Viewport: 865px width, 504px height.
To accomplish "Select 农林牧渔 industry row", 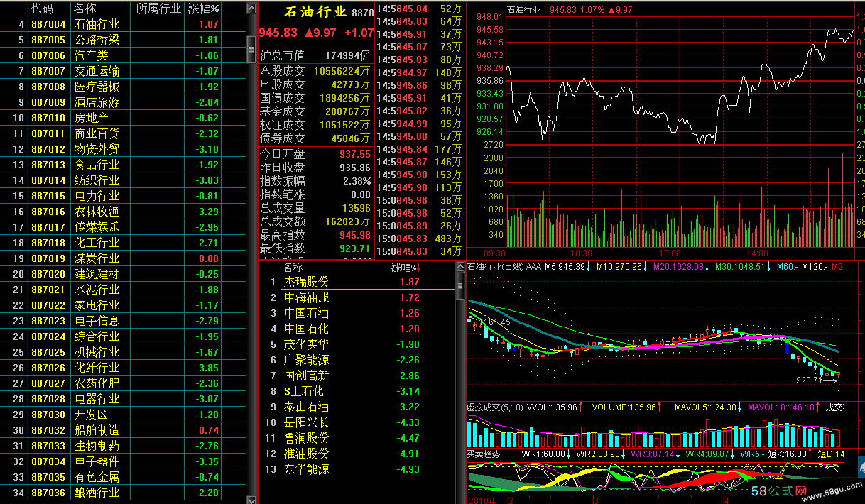I will tap(123, 212).
